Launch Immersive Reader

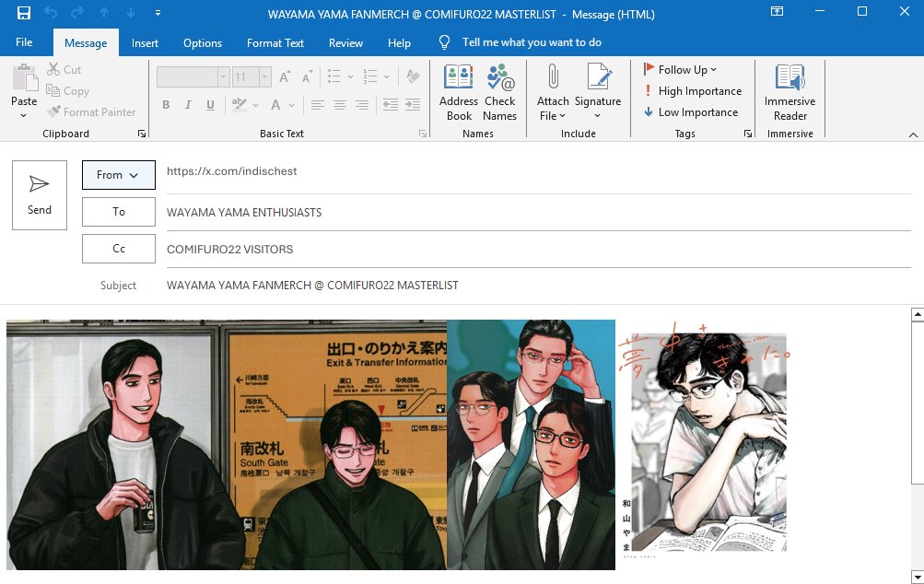(x=789, y=92)
